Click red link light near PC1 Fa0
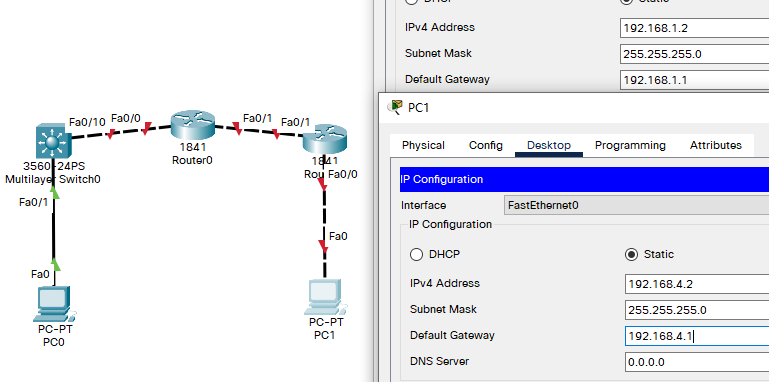 324,247
